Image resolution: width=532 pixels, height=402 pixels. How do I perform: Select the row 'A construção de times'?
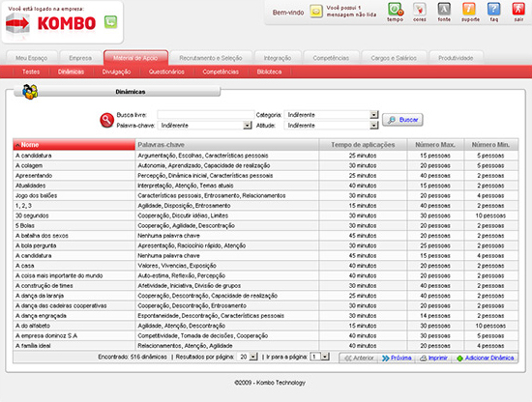click(266, 285)
